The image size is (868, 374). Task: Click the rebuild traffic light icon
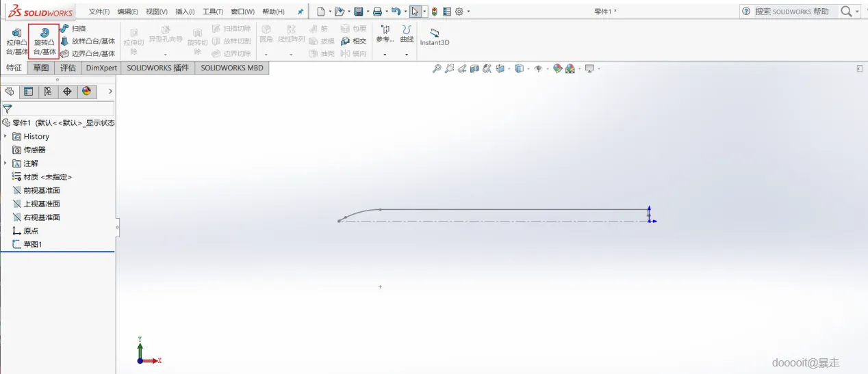pos(434,12)
